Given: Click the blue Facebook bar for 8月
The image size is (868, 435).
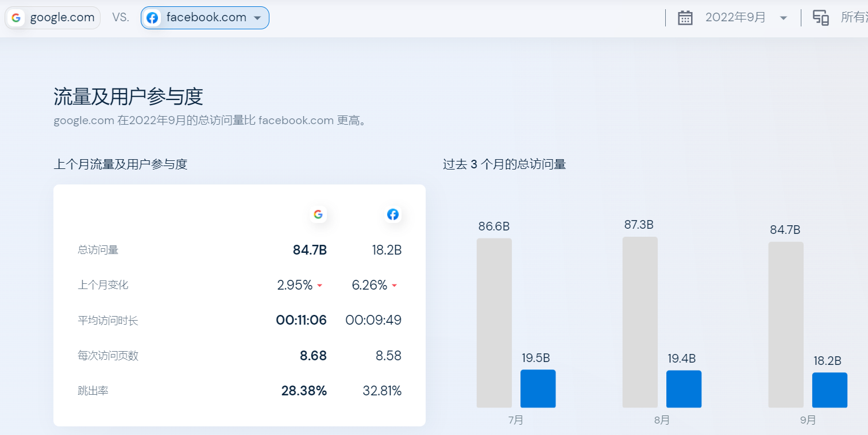Looking at the screenshot, I should tap(684, 389).
